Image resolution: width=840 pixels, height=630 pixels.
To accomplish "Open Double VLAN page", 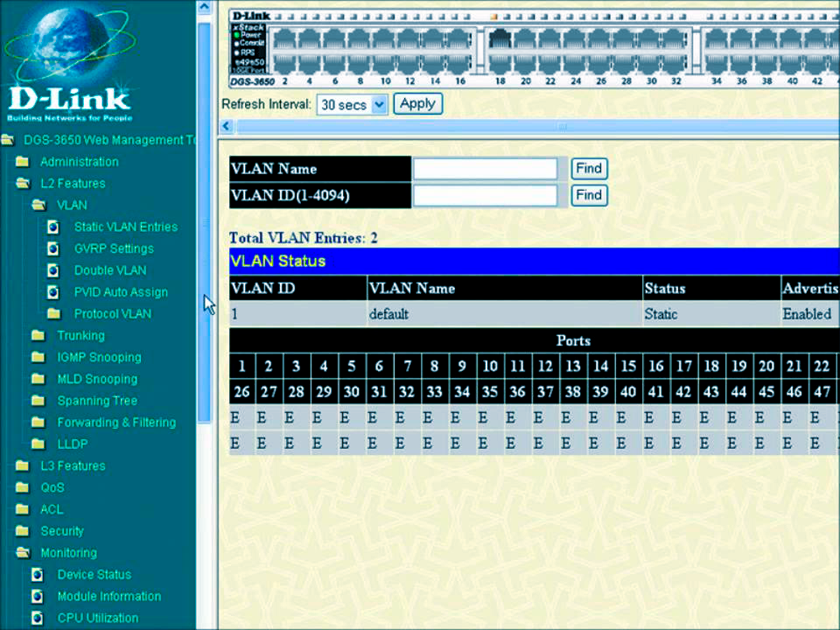I will click(111, 270).
